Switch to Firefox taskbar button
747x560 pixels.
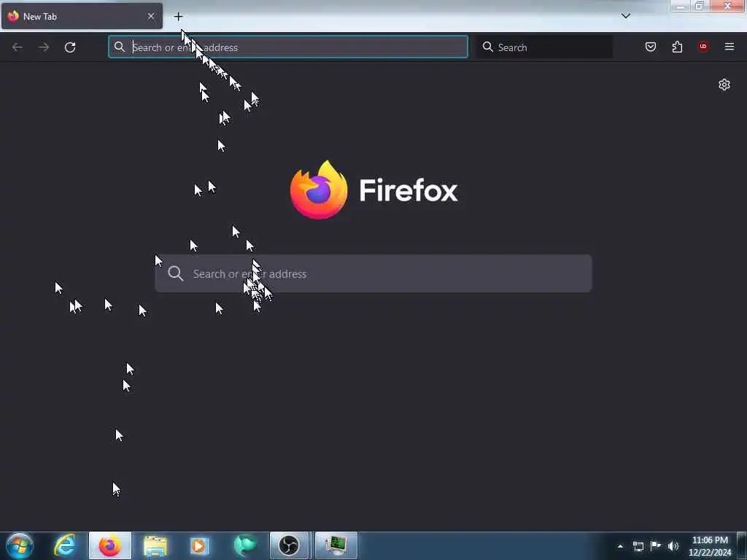tap(110, 545)
